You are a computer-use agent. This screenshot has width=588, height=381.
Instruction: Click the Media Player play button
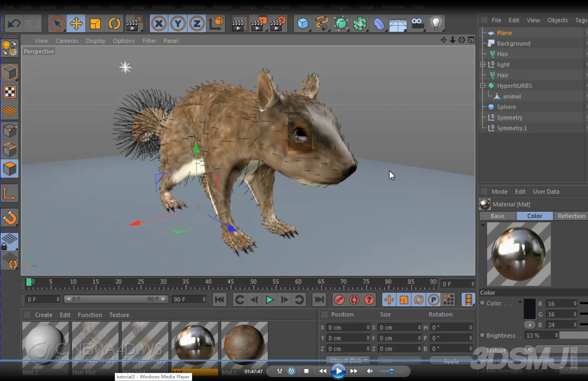(338, 371)
